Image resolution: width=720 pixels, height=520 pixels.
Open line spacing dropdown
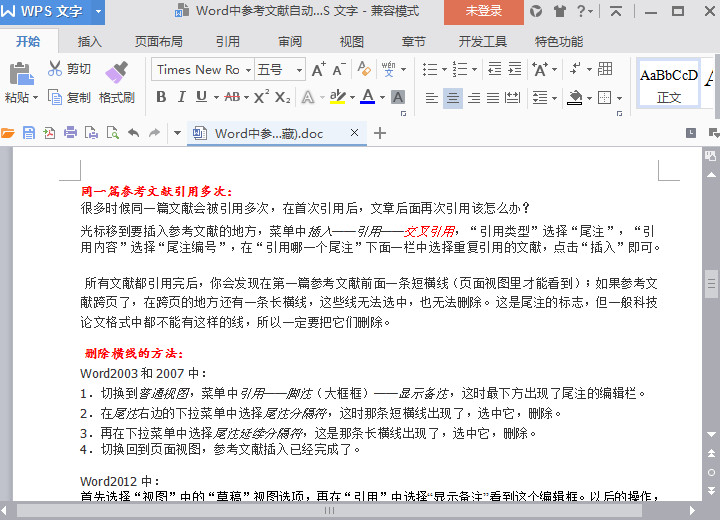coord(545,97)
